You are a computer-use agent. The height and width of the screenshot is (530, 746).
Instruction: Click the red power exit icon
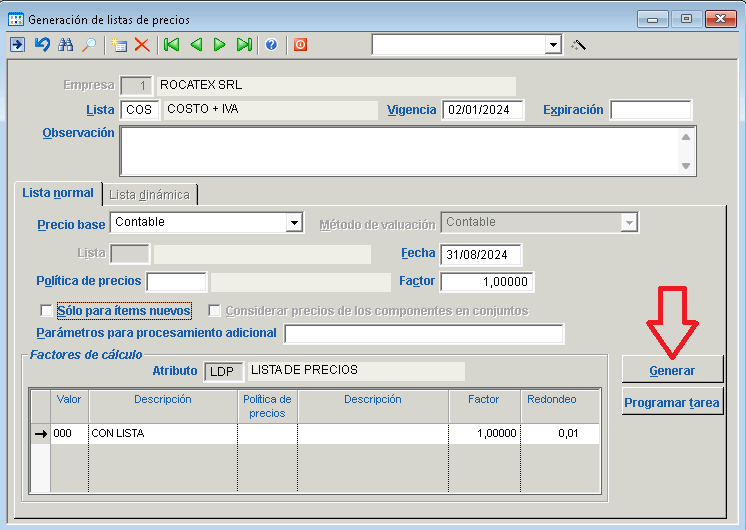pos(300,45)
